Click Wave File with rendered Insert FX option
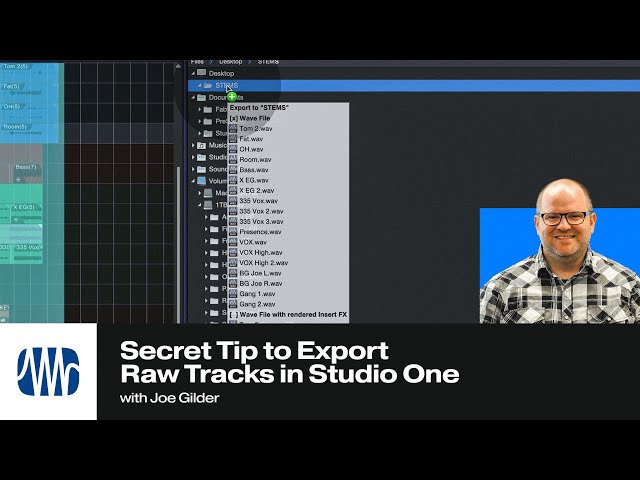The height and width of the screenshot is (480, 640). click(x=288, y=315)
